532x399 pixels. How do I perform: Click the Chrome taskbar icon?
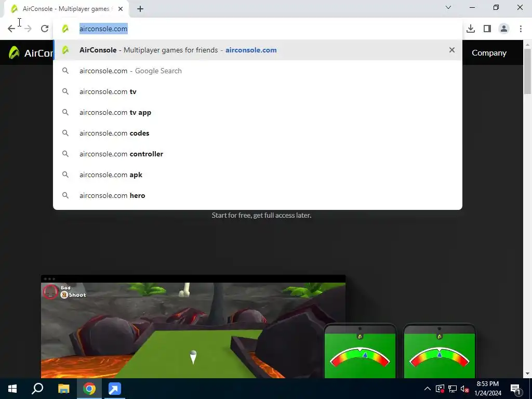[x=89, y=389]
